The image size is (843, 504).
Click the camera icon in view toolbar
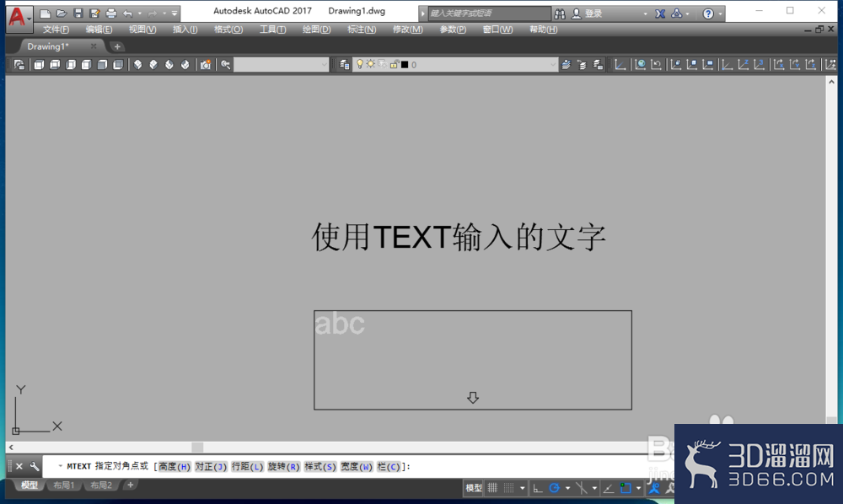tap(205, 65)
